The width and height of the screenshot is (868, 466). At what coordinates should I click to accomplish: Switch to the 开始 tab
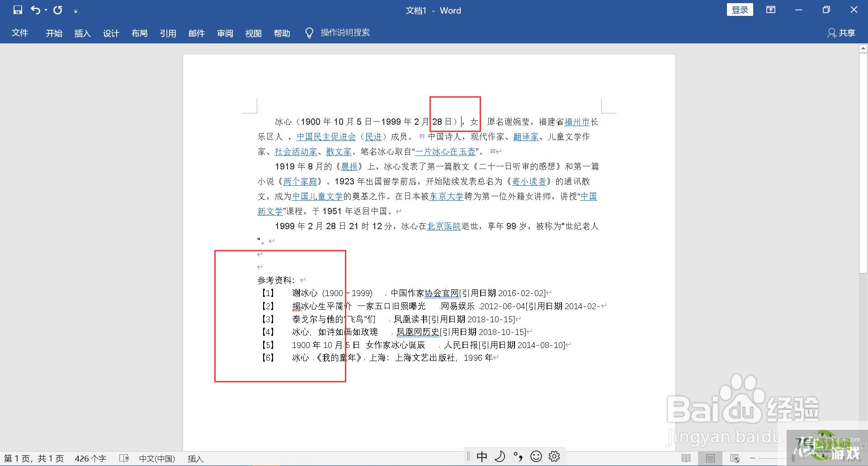point(54,33)
